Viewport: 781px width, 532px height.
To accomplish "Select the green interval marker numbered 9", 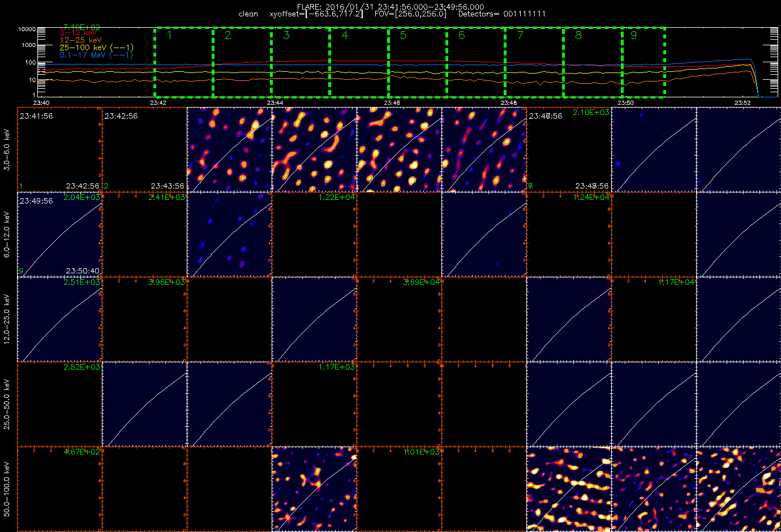I will tap(633, 35).
